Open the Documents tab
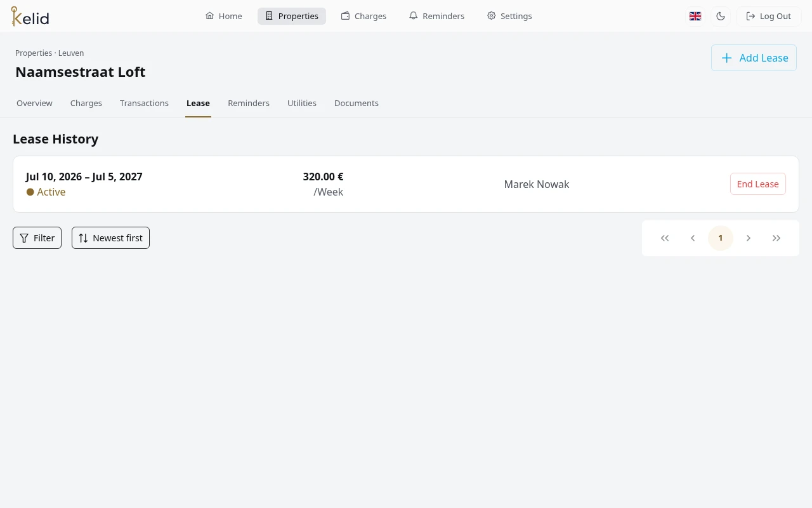The height and width of the screenshot is (508, 812). click(357, 103)
